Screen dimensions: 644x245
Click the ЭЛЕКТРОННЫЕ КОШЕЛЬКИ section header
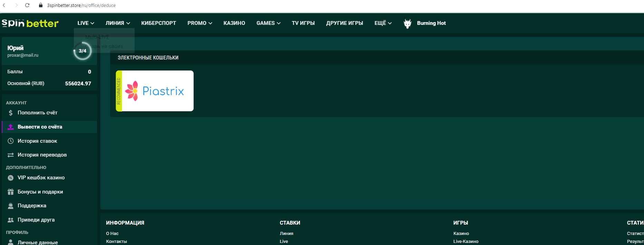[x=148, y=58]
